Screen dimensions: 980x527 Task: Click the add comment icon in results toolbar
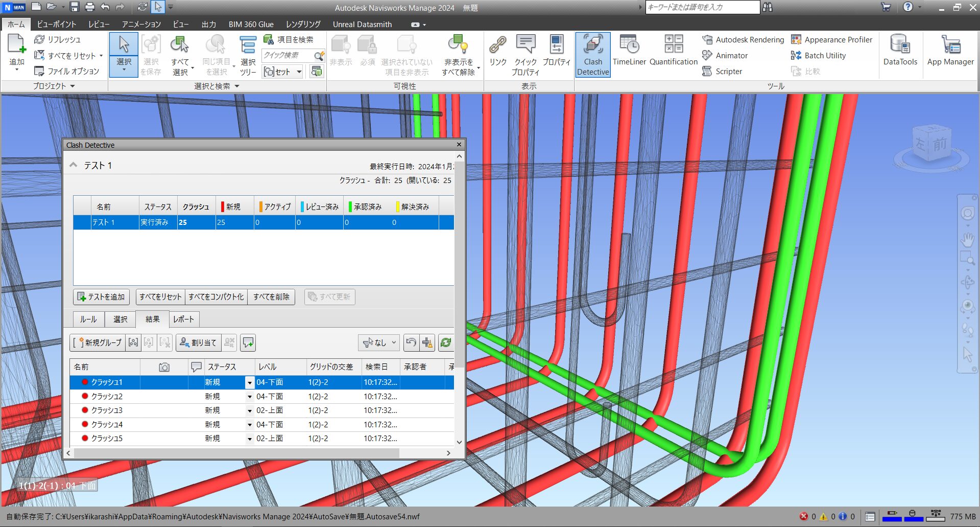click(x=248, y=342)
